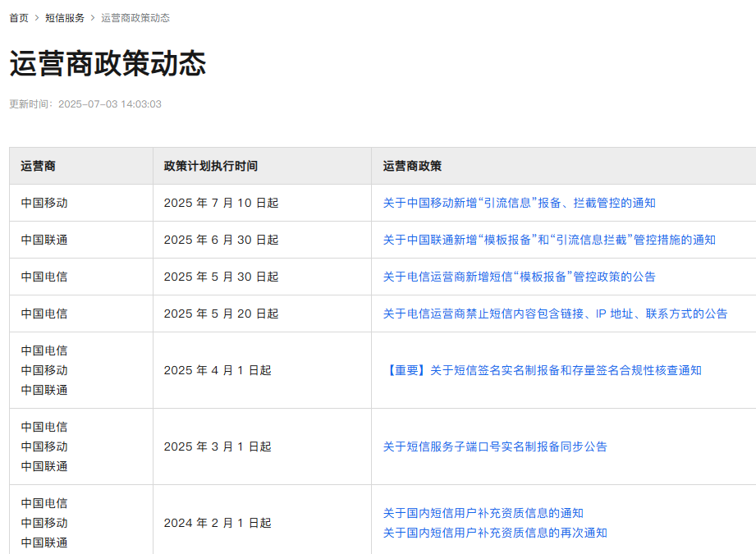Click 中国电信 in the May 30 row
Viewport: 756px width, 554px height.
tap(44, 277)
